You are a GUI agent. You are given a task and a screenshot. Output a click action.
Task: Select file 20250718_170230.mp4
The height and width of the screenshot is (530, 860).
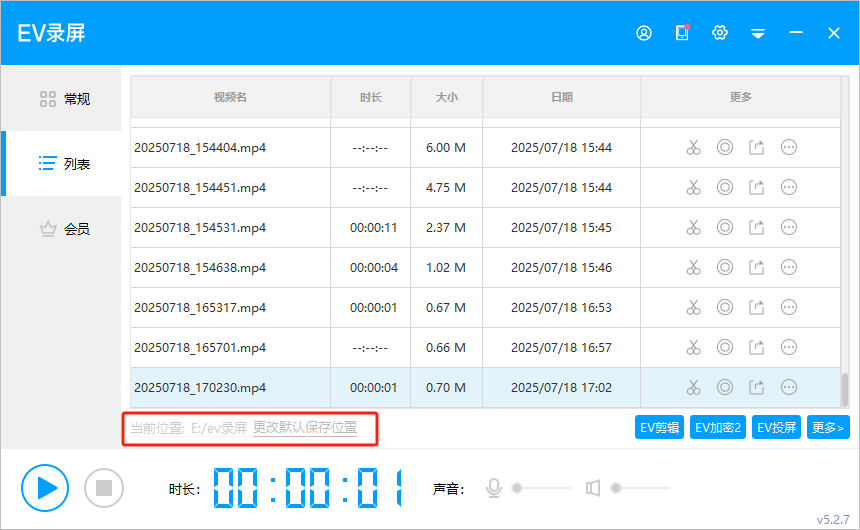(x=200, y=388)
